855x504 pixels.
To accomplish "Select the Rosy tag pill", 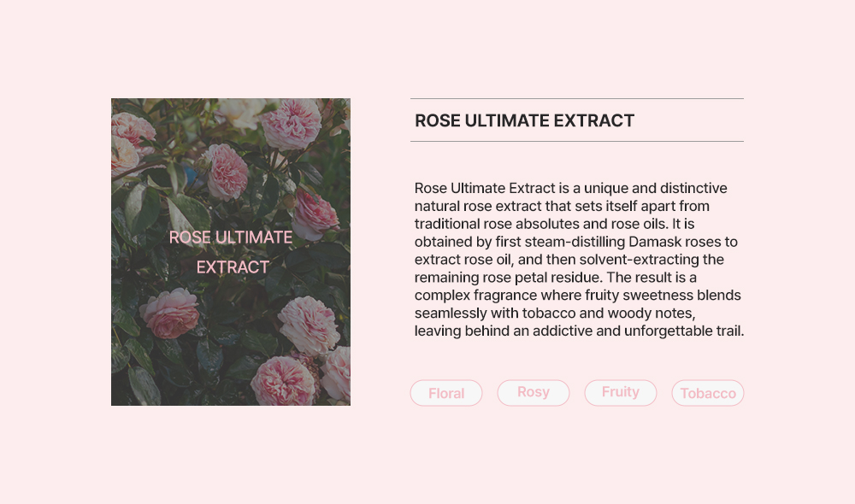I will click(x=534, y=393).
